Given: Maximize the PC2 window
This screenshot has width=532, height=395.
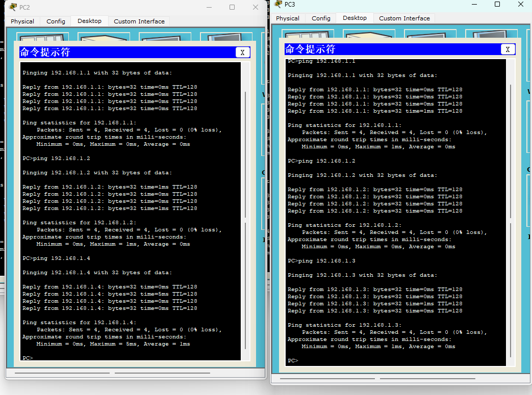Looking at the screenshot, I should click(232, 7).
